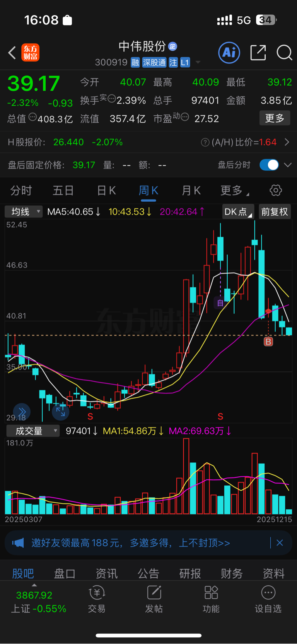Tap the 20250307 start date label
Screen dimensions: 297x644
(24, 520)
